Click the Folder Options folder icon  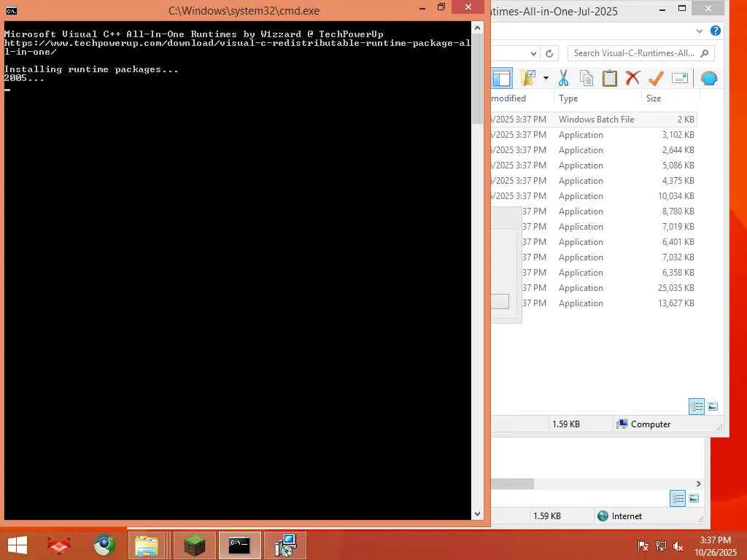click(528, 78)
